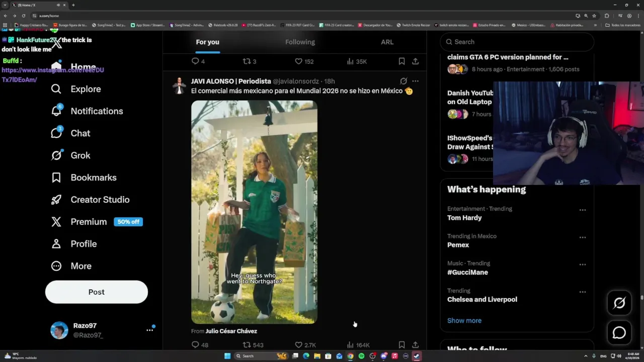This screenshot has height=362, width=644.
Task: Open more options on Javi Alonso's post
Action: click(415, 81)
